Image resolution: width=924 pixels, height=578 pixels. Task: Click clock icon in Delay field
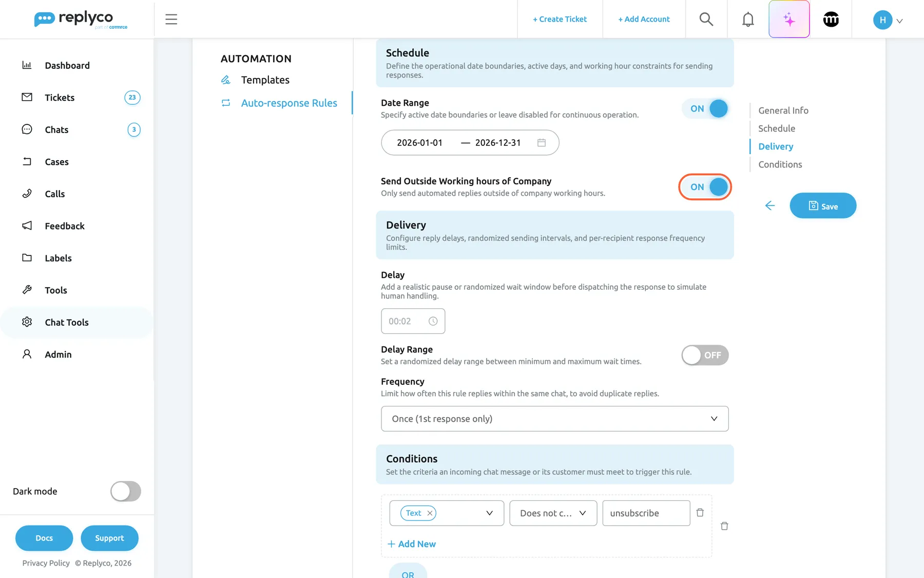[x=433, y=321]
